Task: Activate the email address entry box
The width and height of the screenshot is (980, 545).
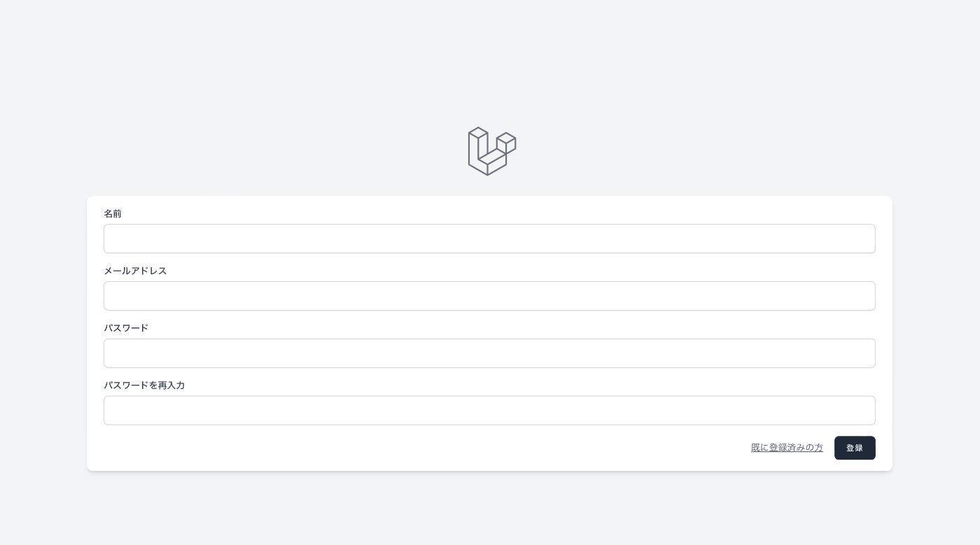Action: [x=489, y=296]
